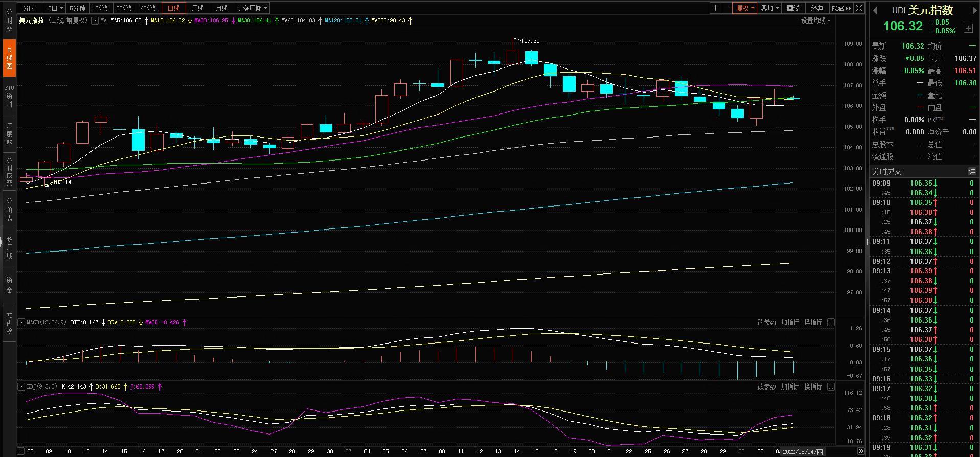Add 美元指数 to watchlist with plus icon
The image size is (980, 457).
point(968,28)
